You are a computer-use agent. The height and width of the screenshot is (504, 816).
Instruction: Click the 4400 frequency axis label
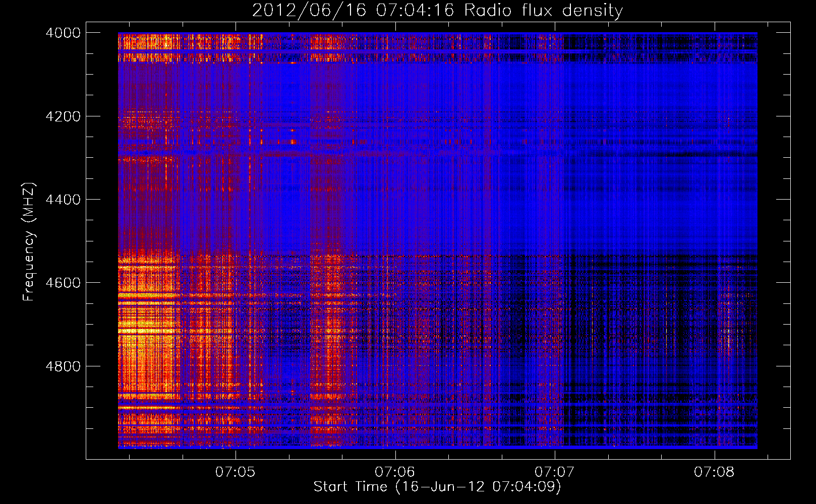(x=63, y=200)
